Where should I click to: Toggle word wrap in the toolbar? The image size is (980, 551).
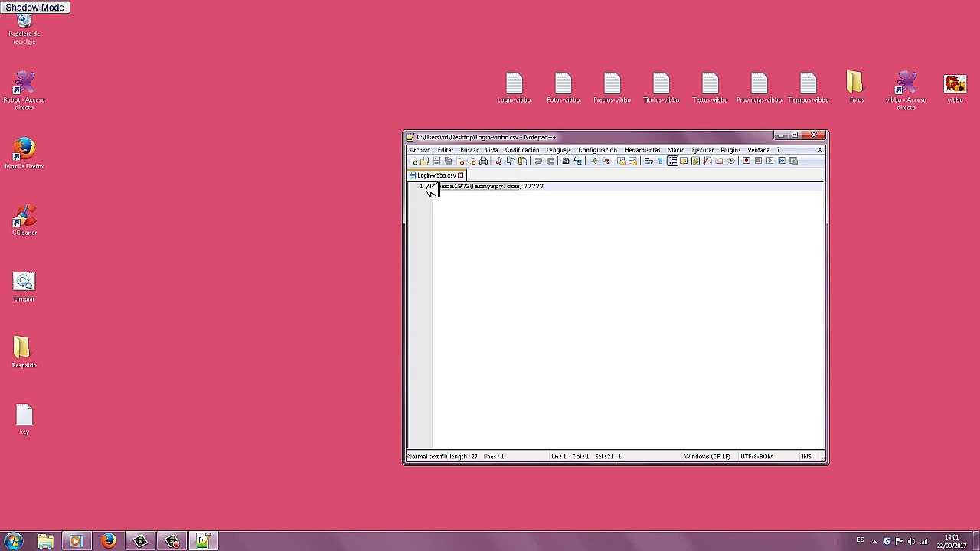pyautogui.click(x=648, y=161)
